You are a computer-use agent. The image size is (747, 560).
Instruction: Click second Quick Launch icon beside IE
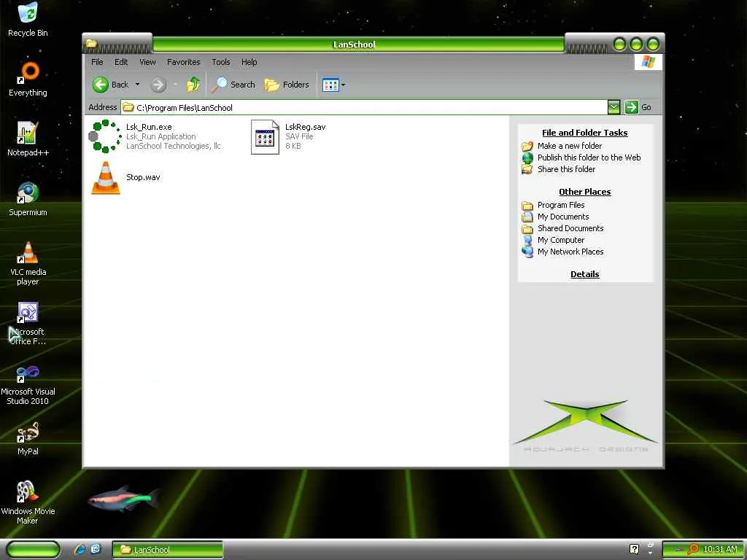click(x=96, y=549)
